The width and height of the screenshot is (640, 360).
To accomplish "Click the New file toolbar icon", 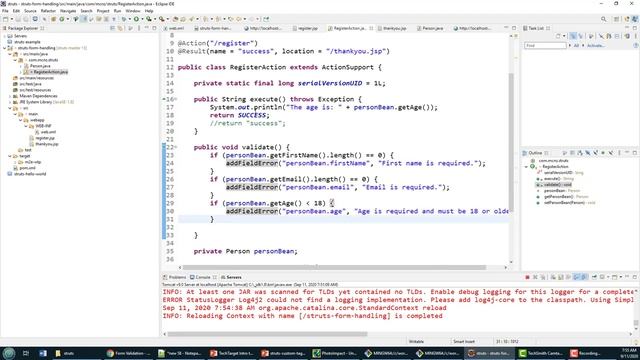I will 6,19.
